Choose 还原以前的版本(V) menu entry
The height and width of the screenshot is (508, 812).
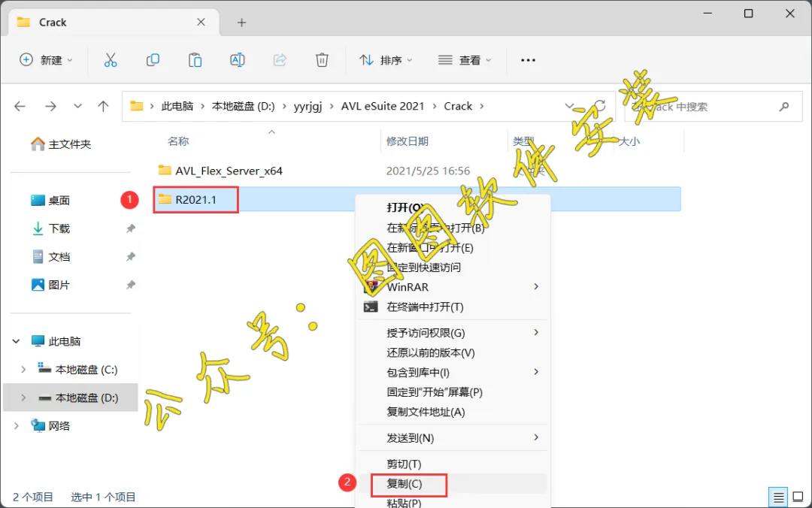[453, 352]
